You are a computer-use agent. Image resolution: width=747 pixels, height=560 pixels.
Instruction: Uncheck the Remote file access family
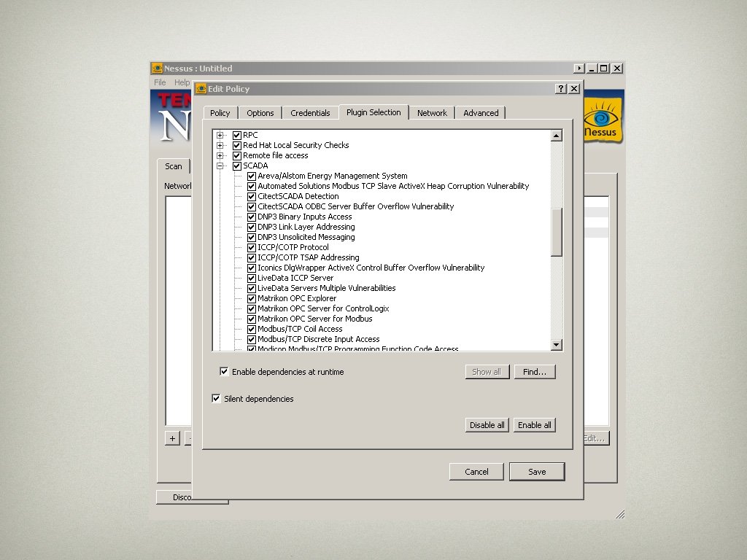click(237, 156)
